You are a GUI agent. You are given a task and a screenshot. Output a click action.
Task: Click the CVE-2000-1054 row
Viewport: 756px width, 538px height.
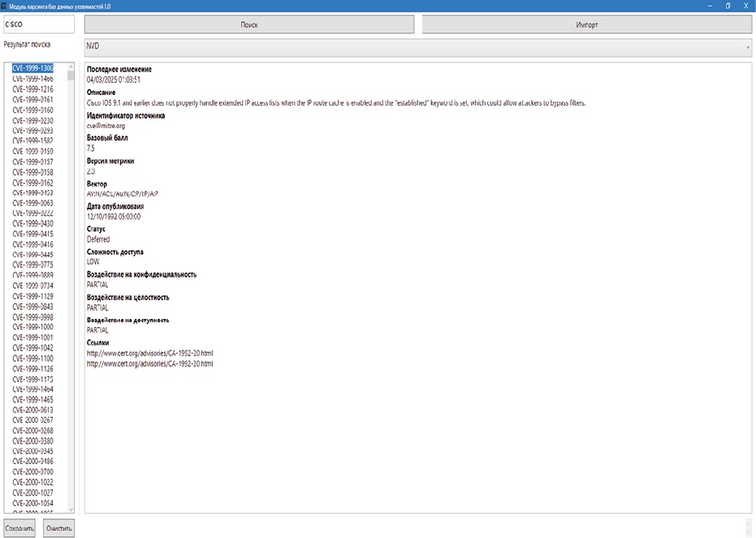(32, 503)
